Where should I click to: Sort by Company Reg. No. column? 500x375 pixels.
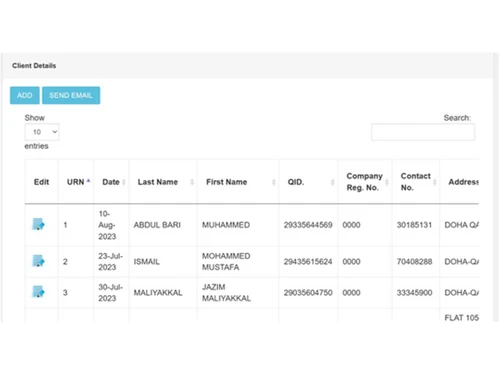[365, 182]
